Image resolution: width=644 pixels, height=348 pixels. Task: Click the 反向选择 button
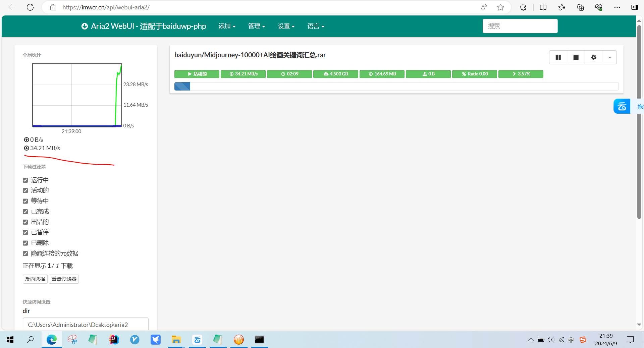point(35,279)
